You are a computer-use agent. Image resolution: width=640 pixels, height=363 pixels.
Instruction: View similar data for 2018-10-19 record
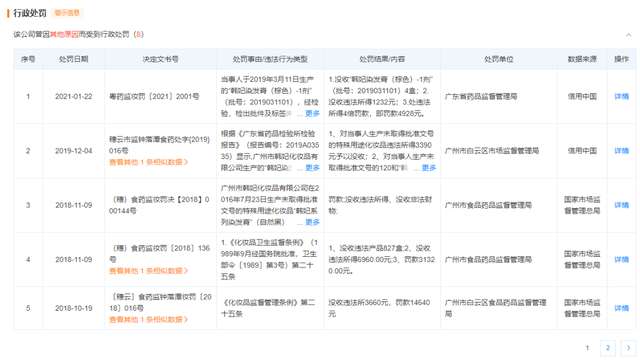(x=149, y=319)
